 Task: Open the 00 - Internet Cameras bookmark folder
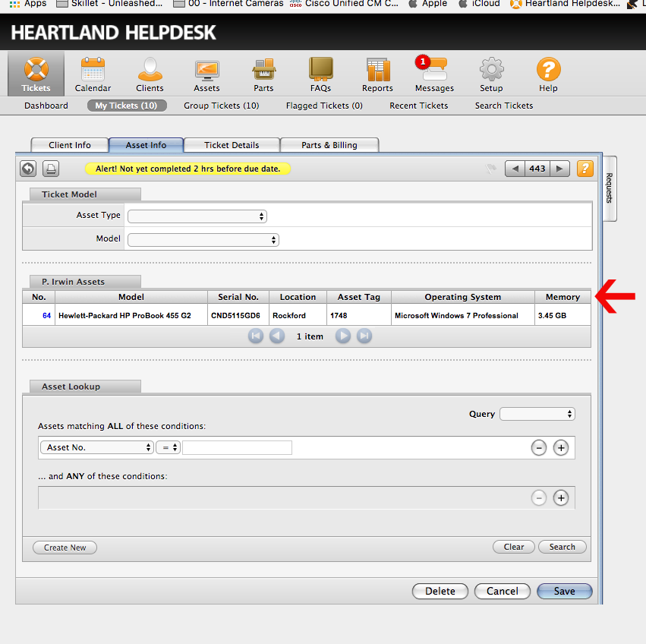228,4
